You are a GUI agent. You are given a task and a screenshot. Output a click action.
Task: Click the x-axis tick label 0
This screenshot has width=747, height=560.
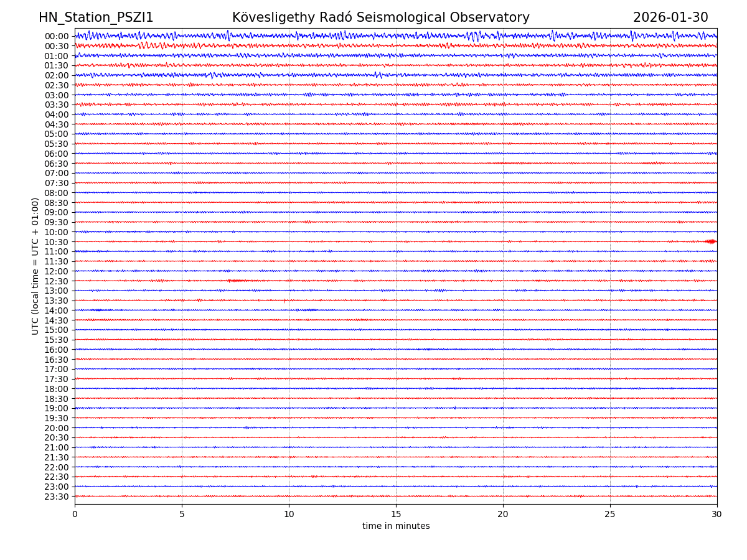[x=75, y=515]
